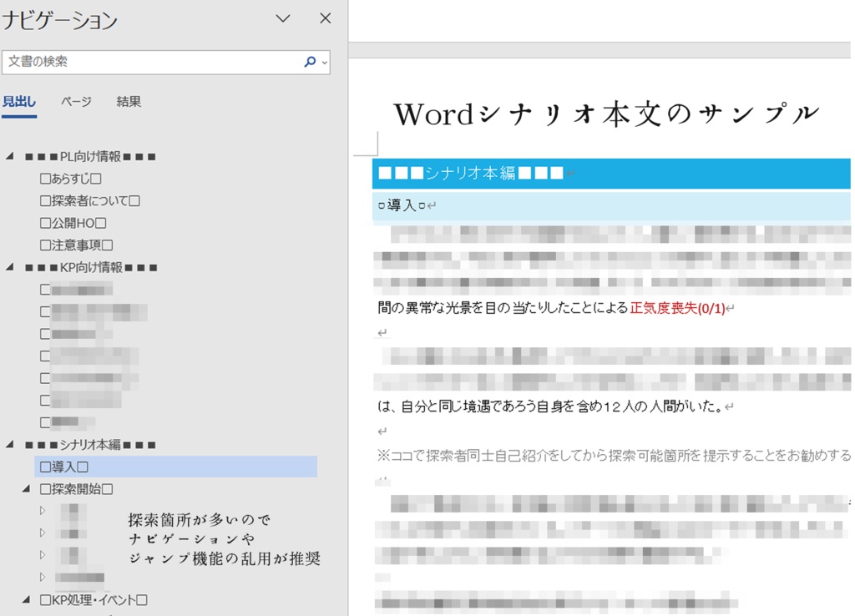Go to the □注意事項□ heading
Screen dimensions: 855x616
[x=76, y=245]
